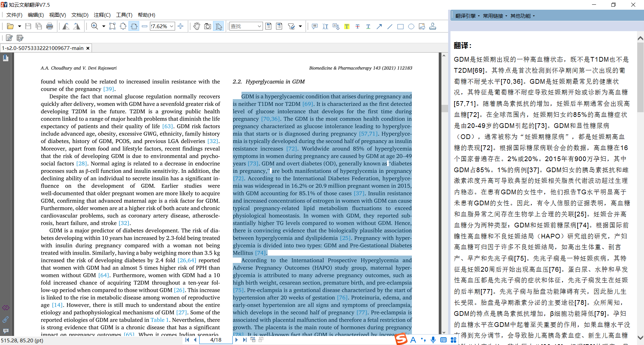Close the 1-s2.0-S0753332221009677-main tab
The image size is (644, 345).
point(88,48)
